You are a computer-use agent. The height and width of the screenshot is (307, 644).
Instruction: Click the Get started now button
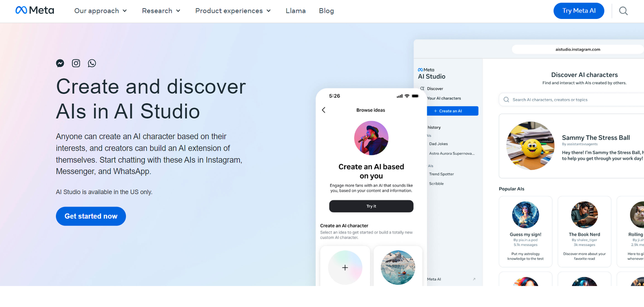coord(91,216)
